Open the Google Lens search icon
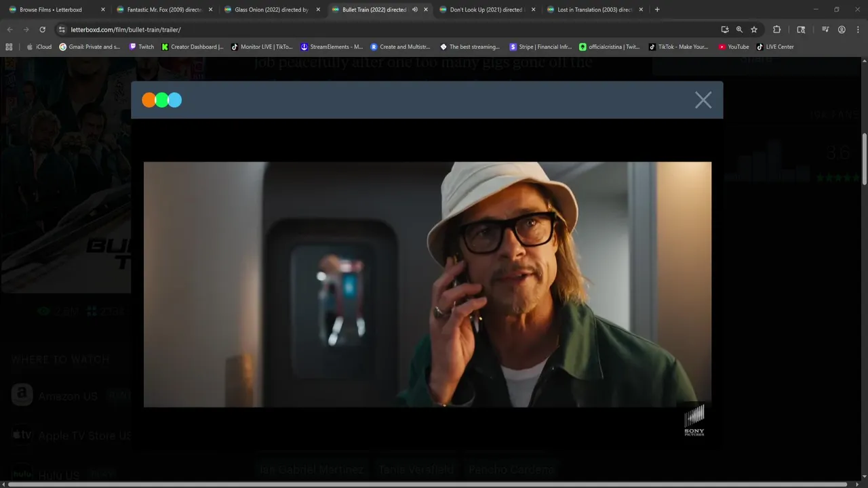 point(801,30)
